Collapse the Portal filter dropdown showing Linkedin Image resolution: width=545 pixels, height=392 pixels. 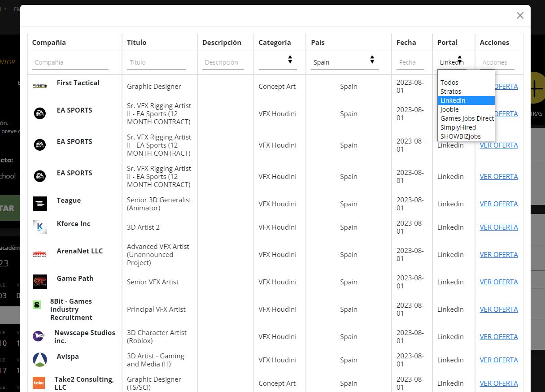[x=452, y=62]
